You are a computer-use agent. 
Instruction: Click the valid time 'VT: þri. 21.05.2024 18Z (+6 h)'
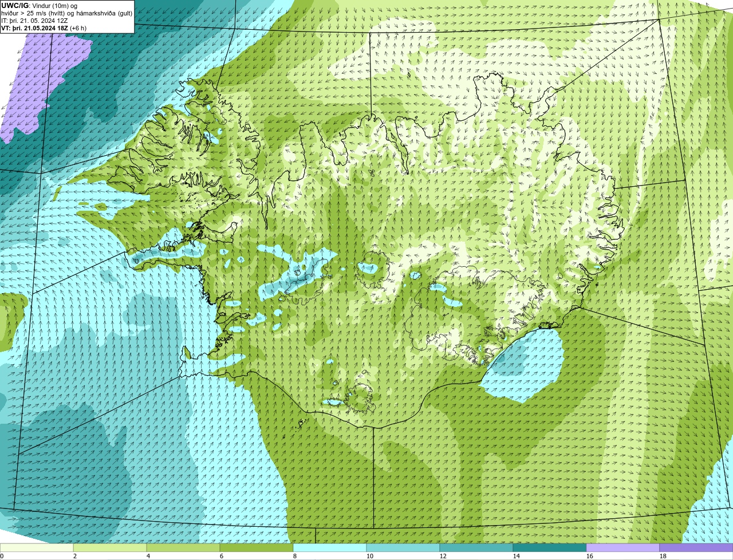pyautogui.click(x=44, y=27)
